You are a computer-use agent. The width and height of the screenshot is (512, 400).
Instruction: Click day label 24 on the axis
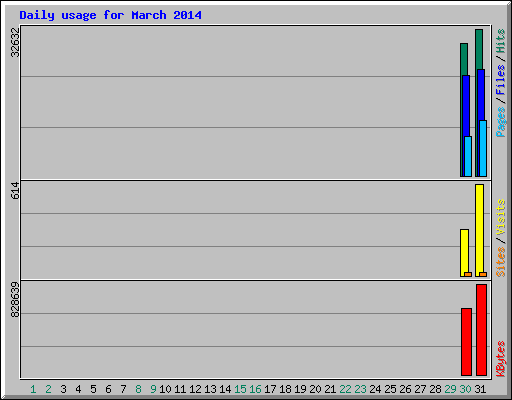(375, 389)
